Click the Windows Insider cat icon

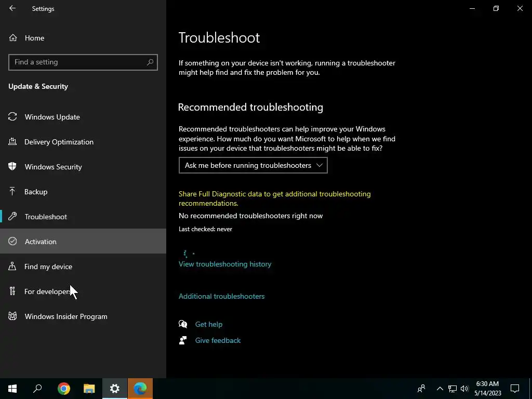coord(12,316)
